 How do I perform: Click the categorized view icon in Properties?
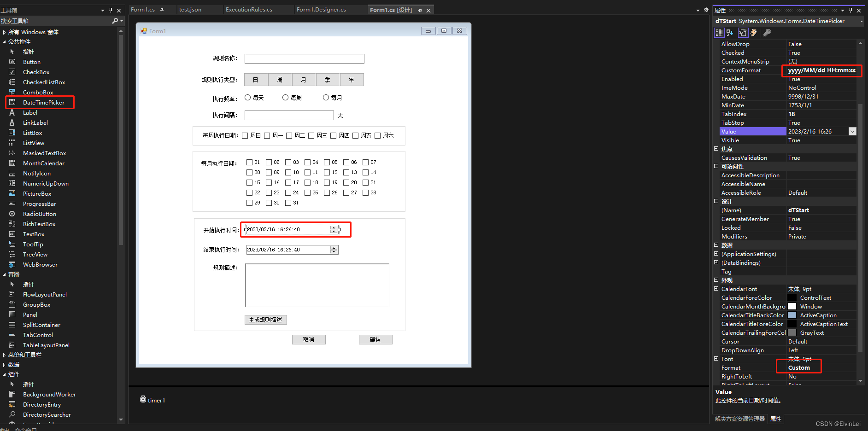tap(719, 32)
